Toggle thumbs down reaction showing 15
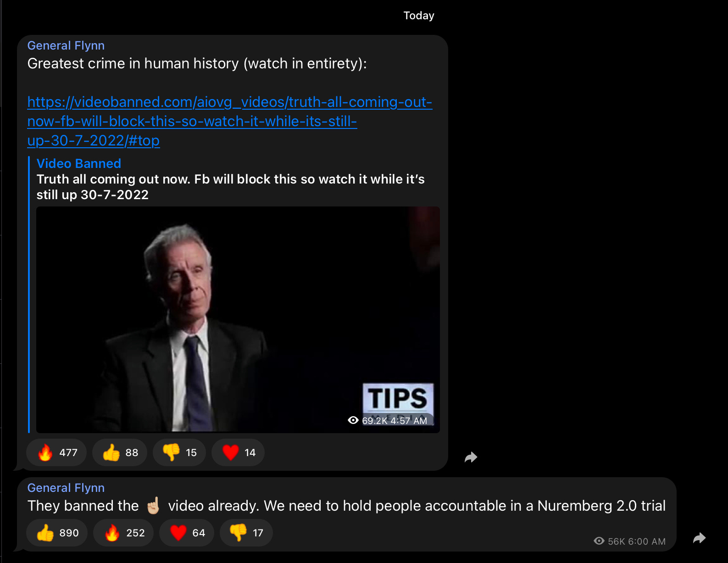 click(x=179, y=452)
